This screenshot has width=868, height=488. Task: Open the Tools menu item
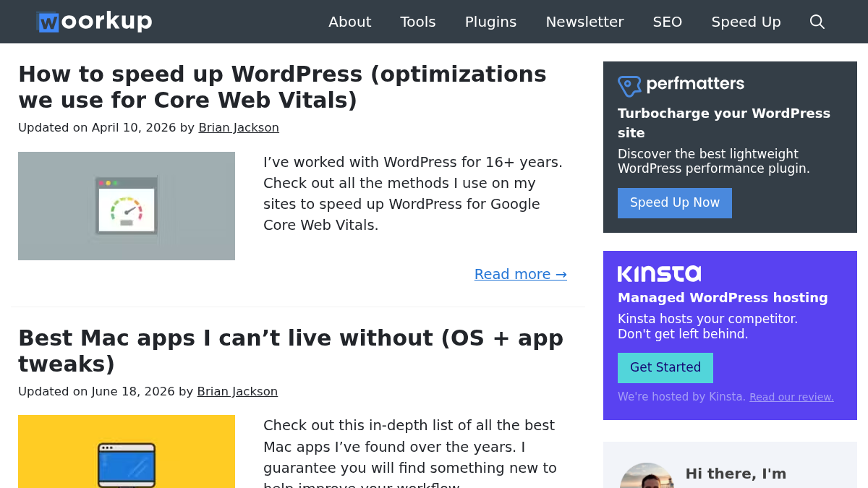click(418, 22)
